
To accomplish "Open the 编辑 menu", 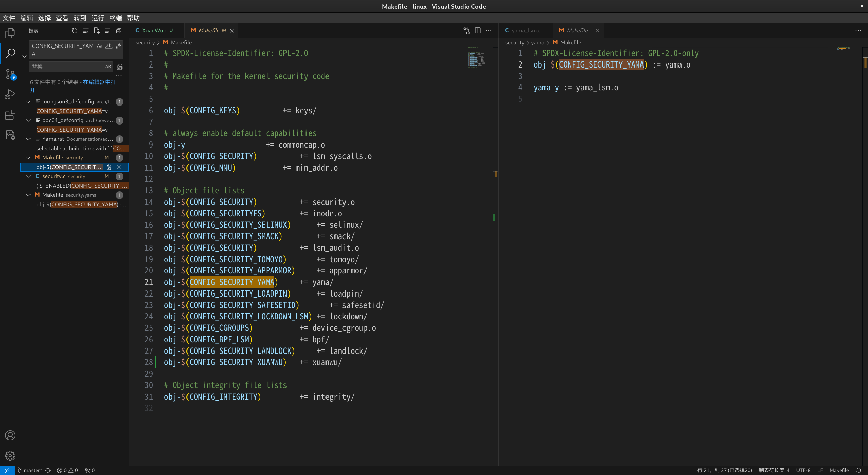I will [x=26, y=18].
